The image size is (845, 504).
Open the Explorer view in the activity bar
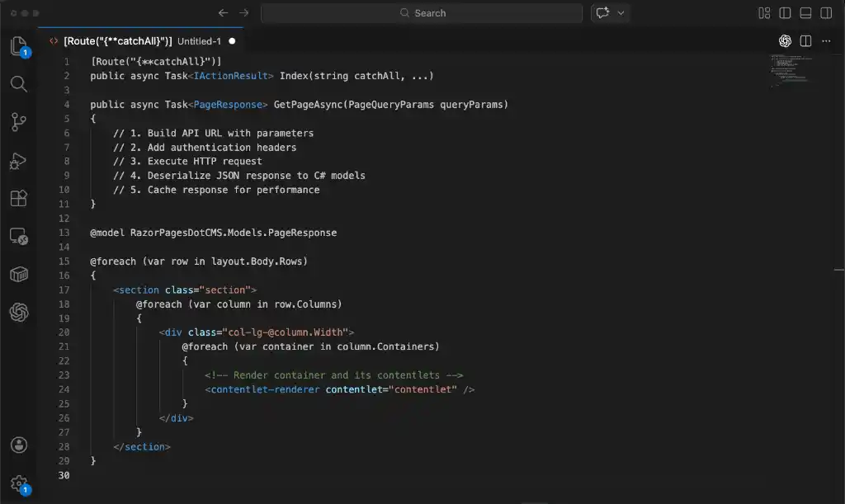click(x=20, y=47)
